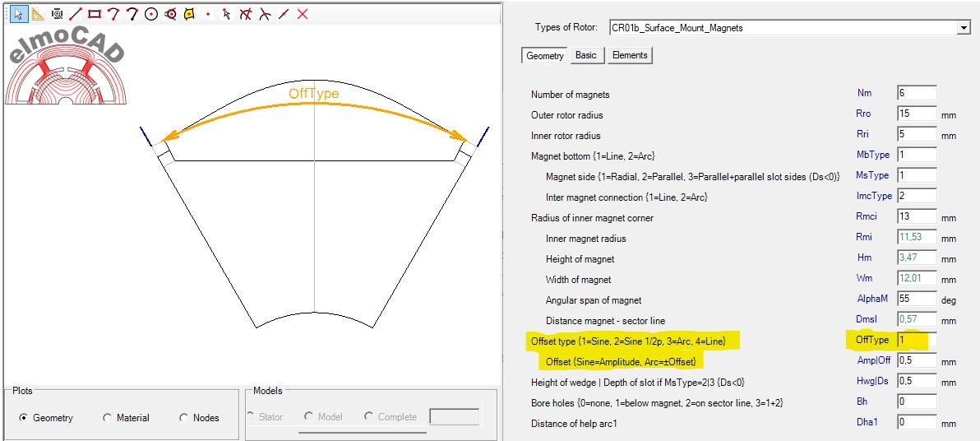Screen dimensions: 980x441
Task: Click the Bh bore holes field
Action: [917, 401]
